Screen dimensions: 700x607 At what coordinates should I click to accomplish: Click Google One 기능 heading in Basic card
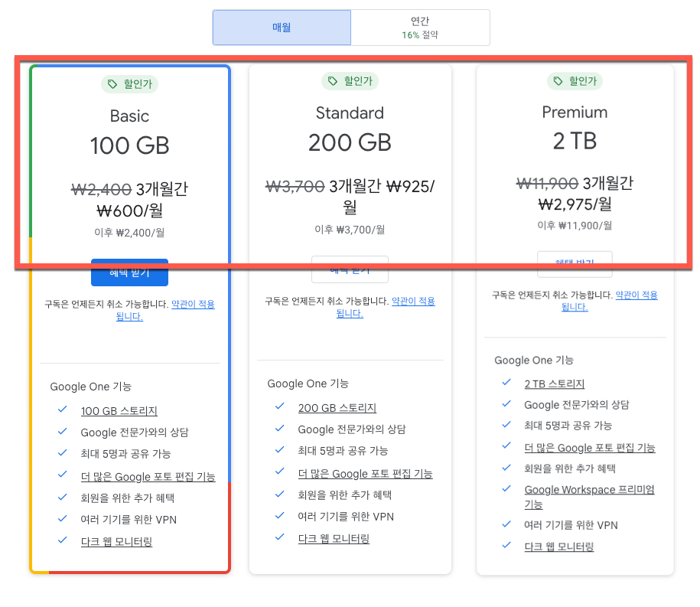[90, 387]
